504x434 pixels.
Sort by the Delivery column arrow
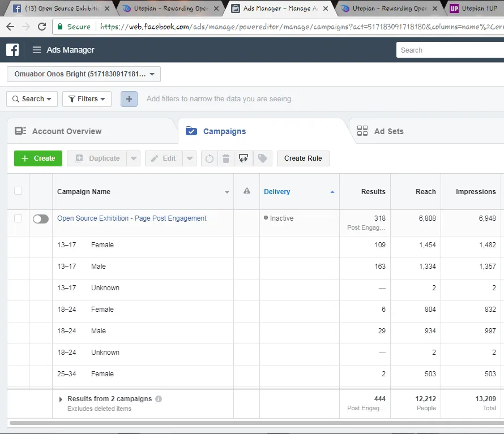[332, 192]
